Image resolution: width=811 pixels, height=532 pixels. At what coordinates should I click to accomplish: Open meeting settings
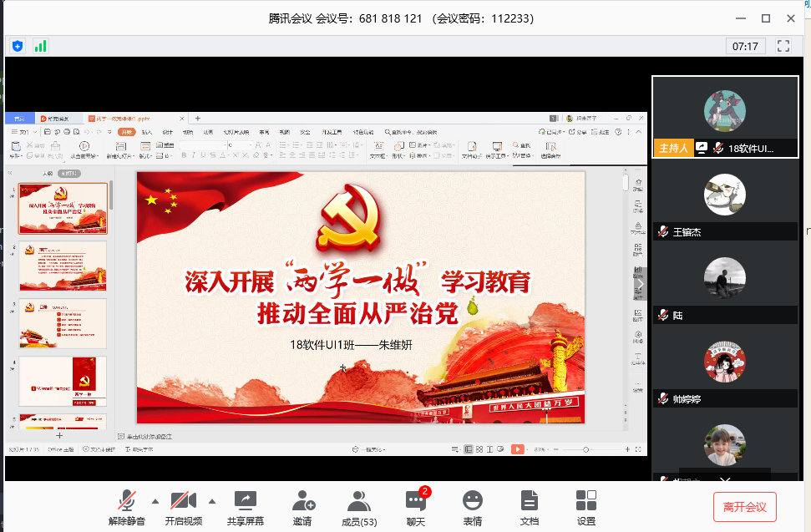[x=586, y=507]
